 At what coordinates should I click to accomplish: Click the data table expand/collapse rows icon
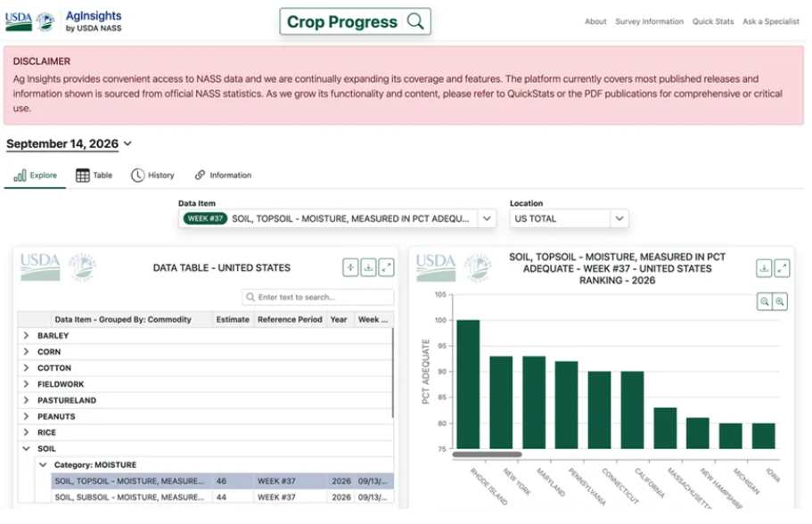coord(350,267)
